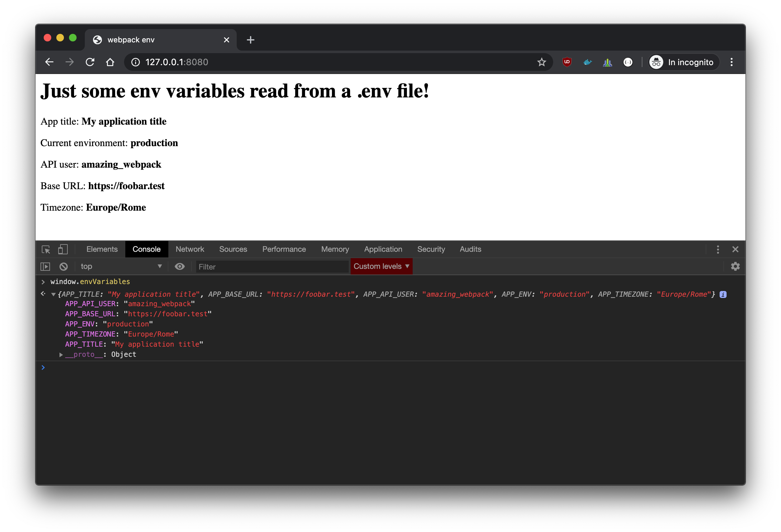Show the console sidebar
Viewport: 781px width, 532px height.
point(45,266)
